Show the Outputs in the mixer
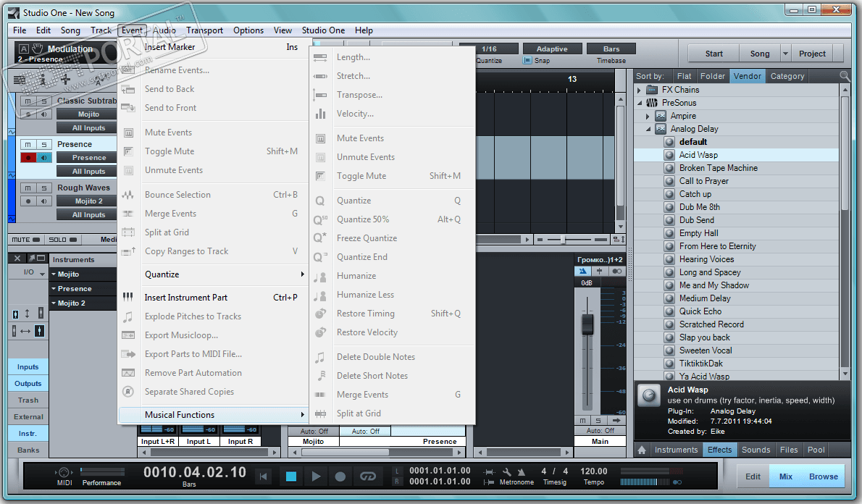This screenshot has width=862, height=504. (28, 384)
